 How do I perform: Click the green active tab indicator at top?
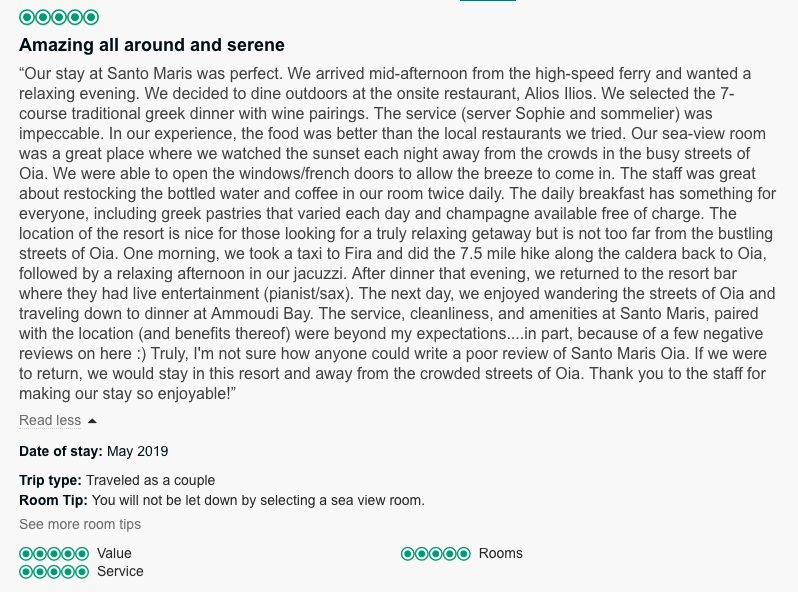pyautogui.click(x=488, y=1)
